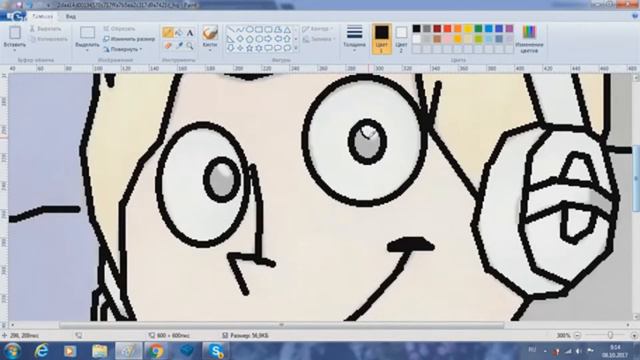Click the Select (Выделить) rectangle icon
Viewport: 640px width, 360px height.
(x=87, y=33)
